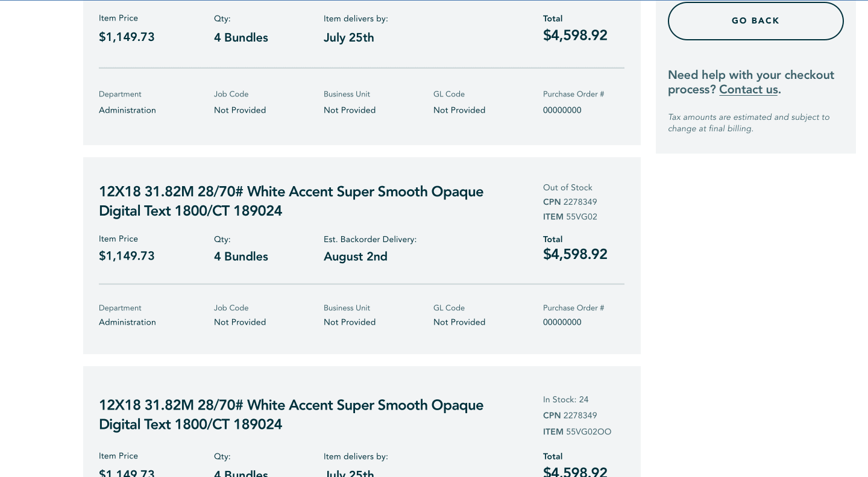Screen dimensions: 868x477
Task: Open the Contact us link
Action: tap(749, 90)
